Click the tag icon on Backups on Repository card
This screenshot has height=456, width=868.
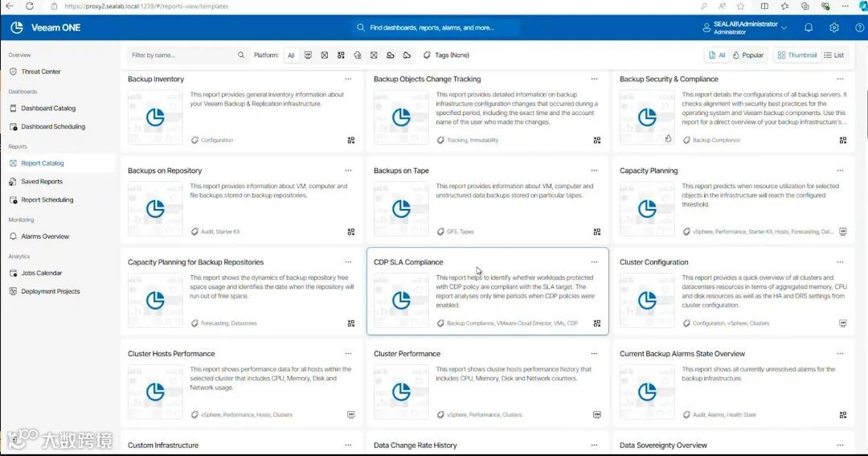[194, 232]
